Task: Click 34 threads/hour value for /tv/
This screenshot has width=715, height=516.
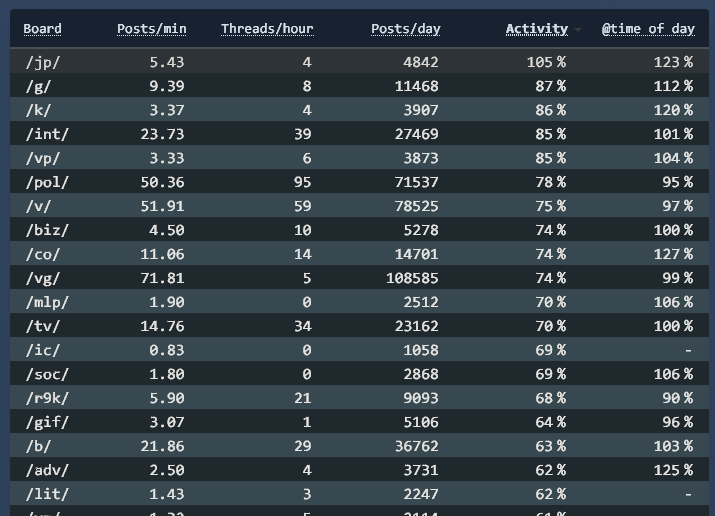Action: click(302, 326)
